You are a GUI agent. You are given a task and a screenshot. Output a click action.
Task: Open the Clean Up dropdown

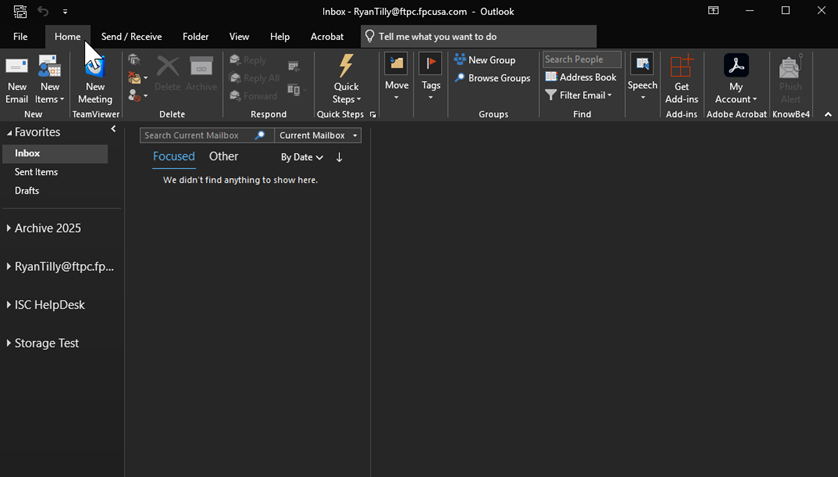coord(138,78)
